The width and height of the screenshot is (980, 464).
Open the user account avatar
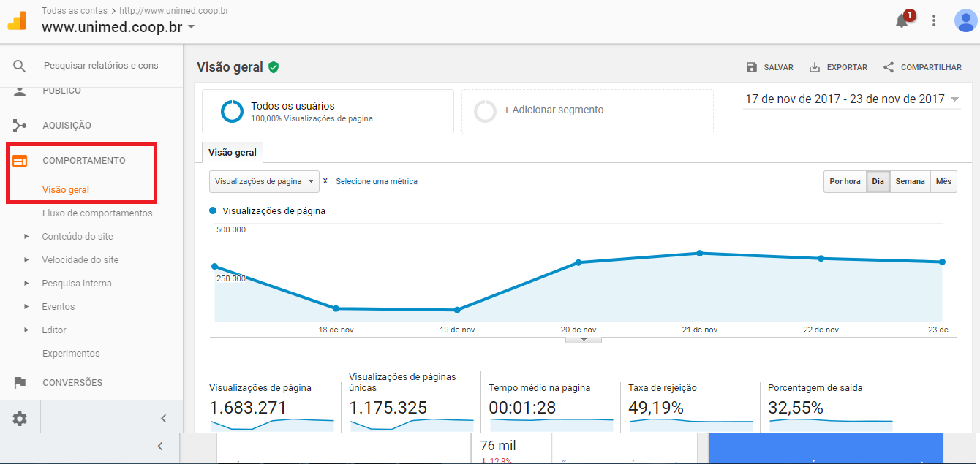[x=965, y=21]
